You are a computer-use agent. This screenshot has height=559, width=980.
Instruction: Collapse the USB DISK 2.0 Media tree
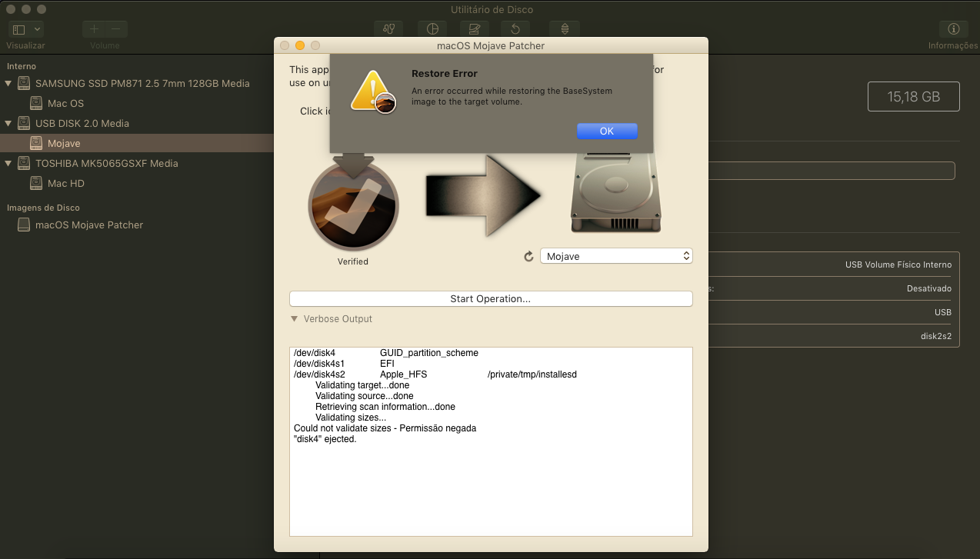point(9,123)
